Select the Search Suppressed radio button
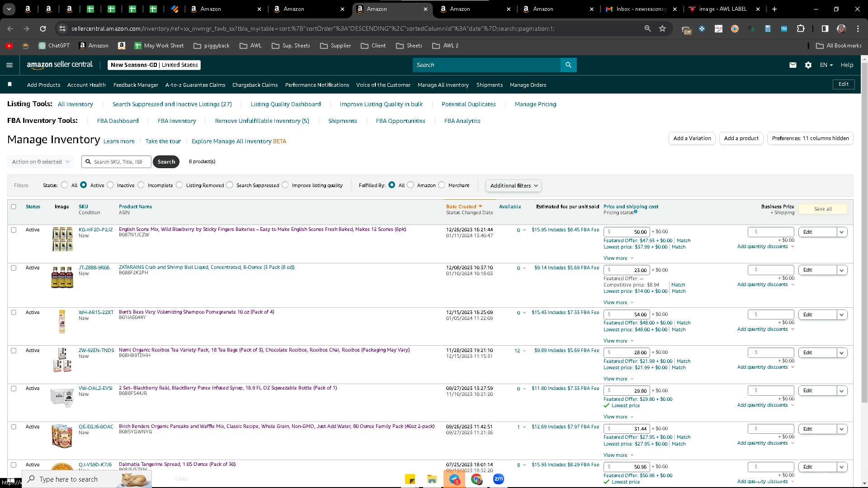Image resolution: width=868 pixels, height=488 pixels. (x=230, y=185)
